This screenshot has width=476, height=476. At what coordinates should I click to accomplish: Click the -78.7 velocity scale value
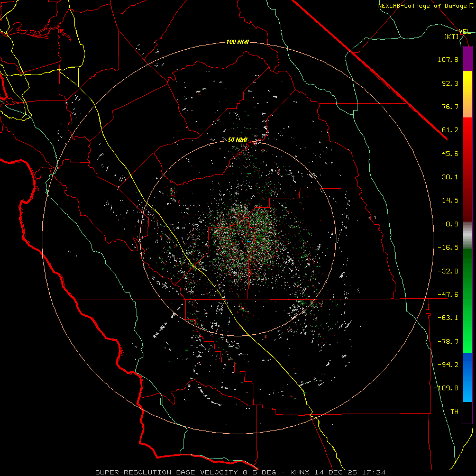pyautogui.click(x=448, y=342)
